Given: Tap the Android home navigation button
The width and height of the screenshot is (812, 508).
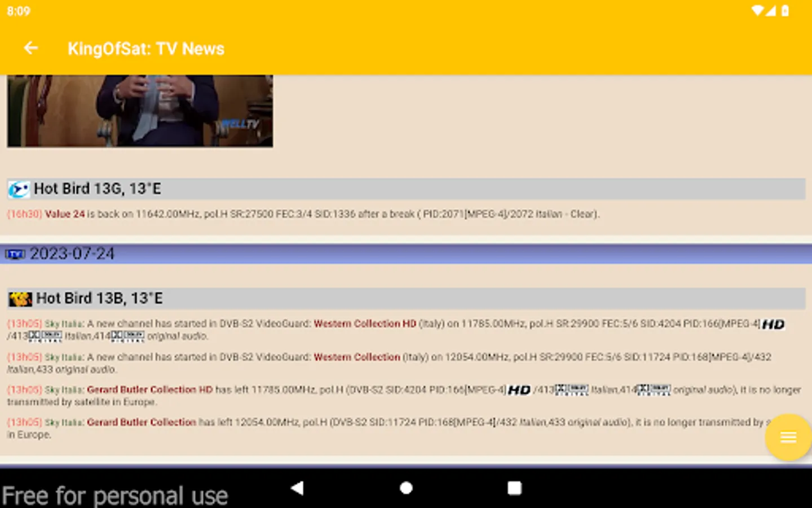Looking at the screenshot, I should [406, 488].
